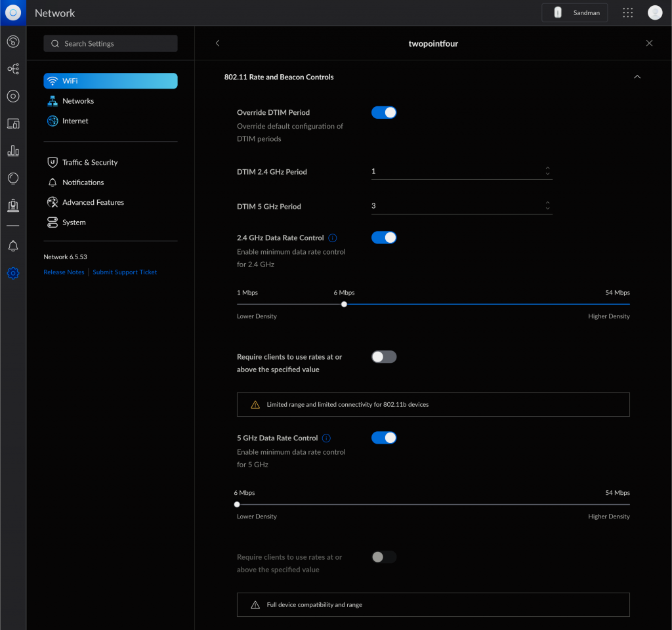672x630 pixels.
Task: Enable requiring clients to use rates above specified value
Action: pos(384,356)
